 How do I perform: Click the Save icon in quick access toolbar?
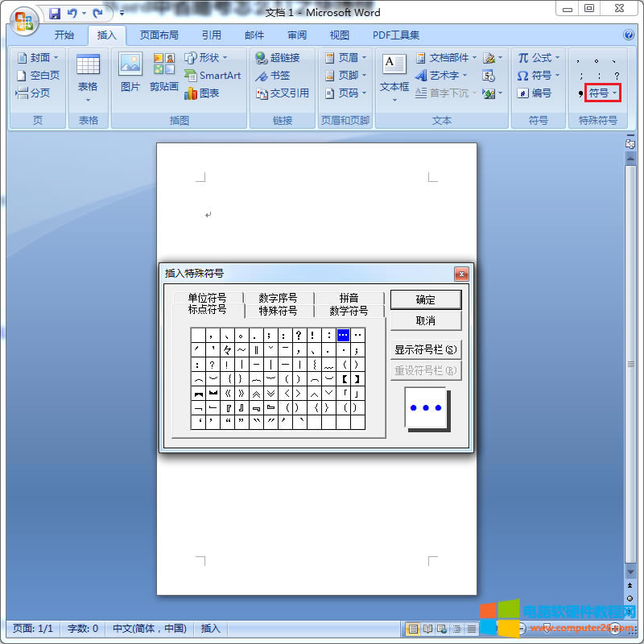click(x=55, y=14)
